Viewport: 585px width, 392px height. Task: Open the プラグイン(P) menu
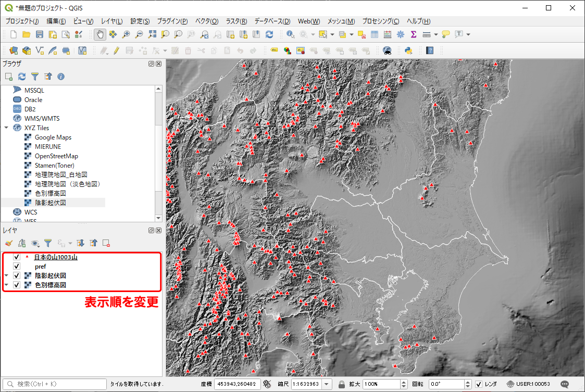click(172, 21)
